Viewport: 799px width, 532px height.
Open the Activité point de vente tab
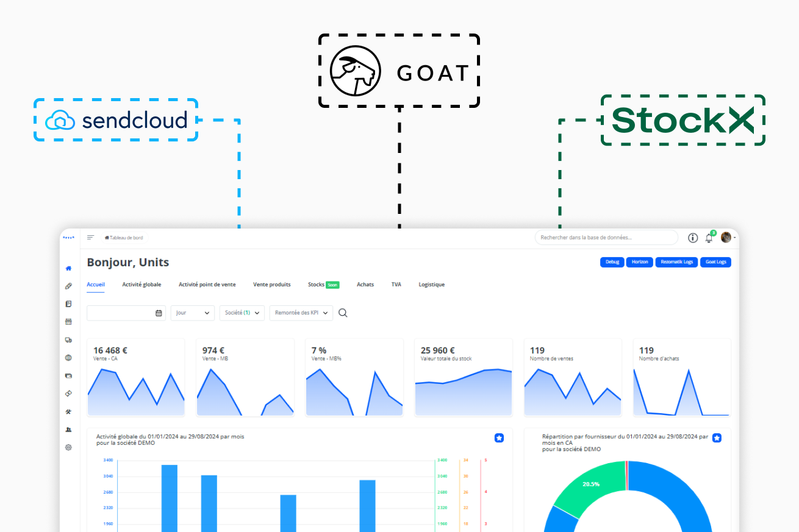point(207,285)
